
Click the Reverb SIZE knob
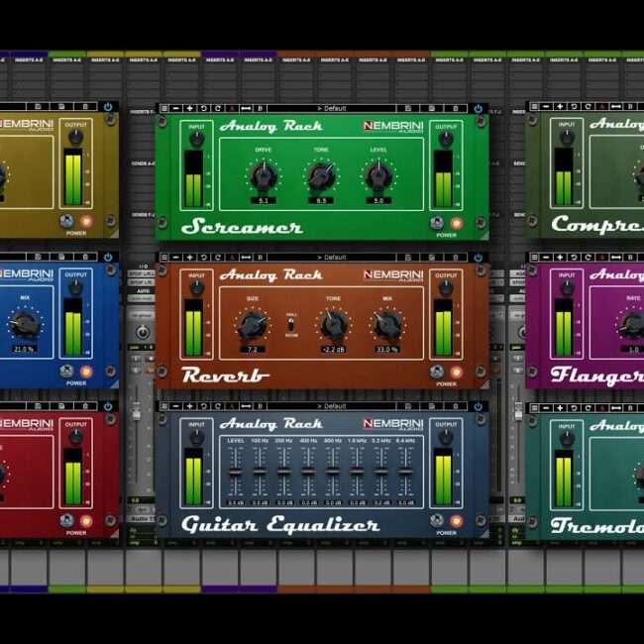(x=253, y=326)
